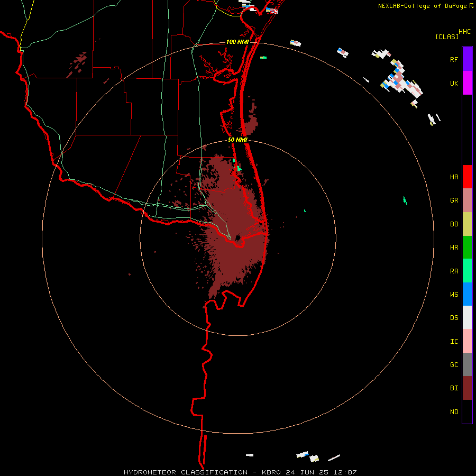This screenshot has height=476, width=476.
Task: Click the 50 NMI range ring label
Action: coord(237,140)
